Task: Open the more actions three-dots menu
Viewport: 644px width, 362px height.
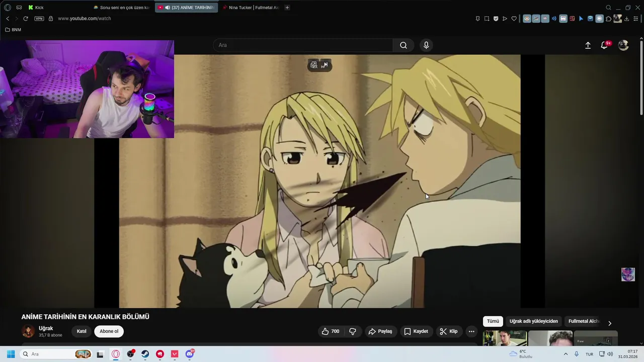Action: (471, 331)
